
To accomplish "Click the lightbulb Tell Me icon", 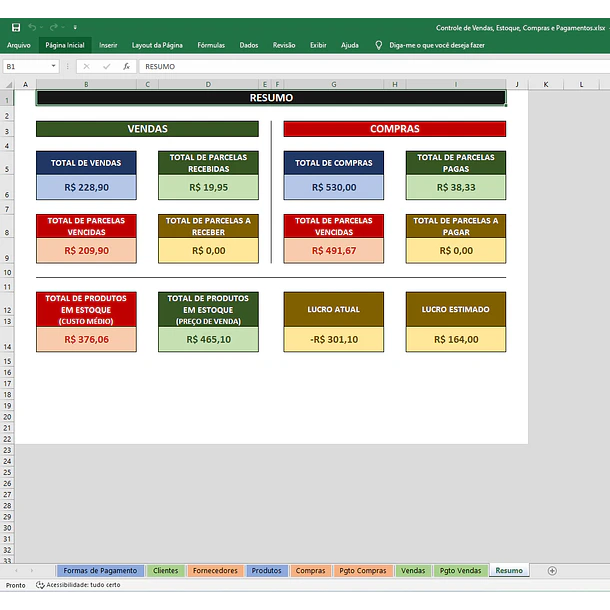I will (x=379, y=45).
